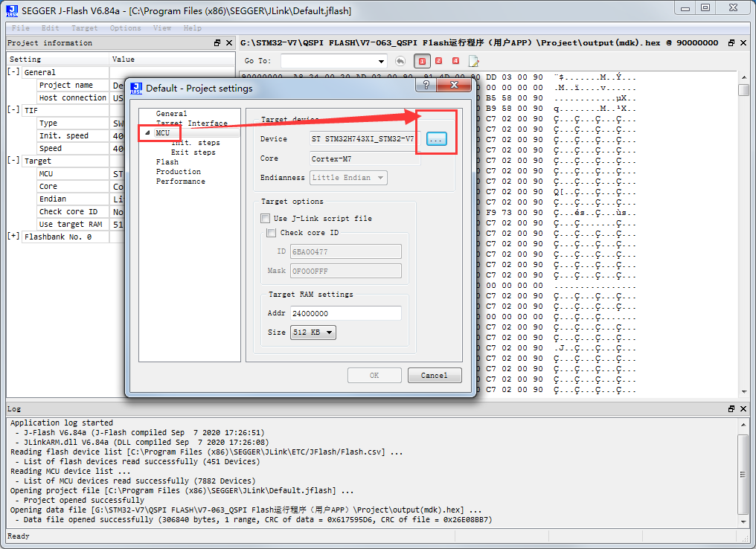
Task: Click the Log panel scroll-up arrow
Action: 743,425
